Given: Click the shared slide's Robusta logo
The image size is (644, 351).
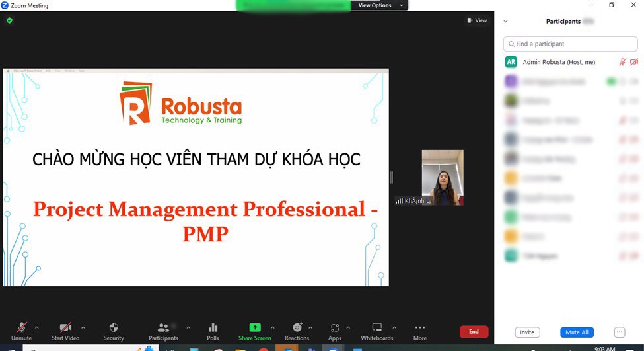Looking at the screenshot, I should pos(181,103).
